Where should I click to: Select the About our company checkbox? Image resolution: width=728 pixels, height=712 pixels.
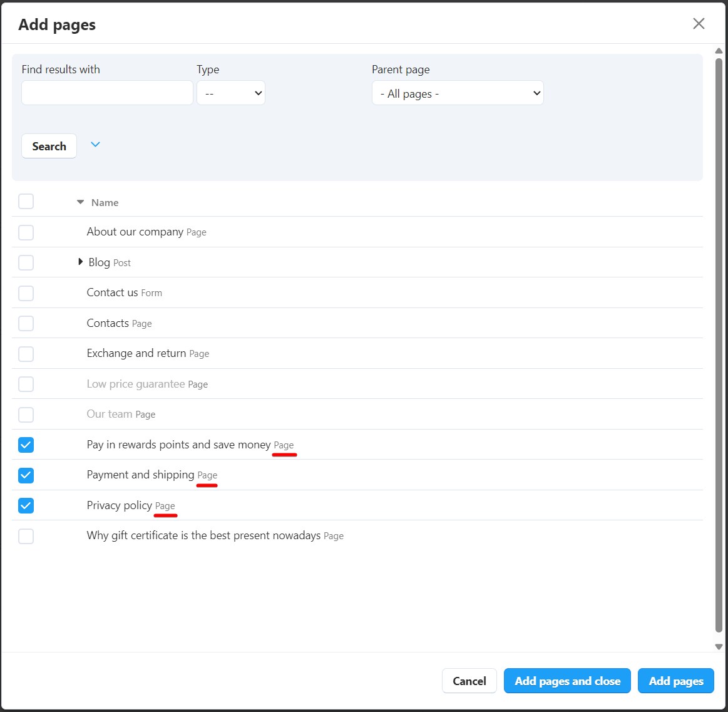pyautogui.click(x=26, y=232)
